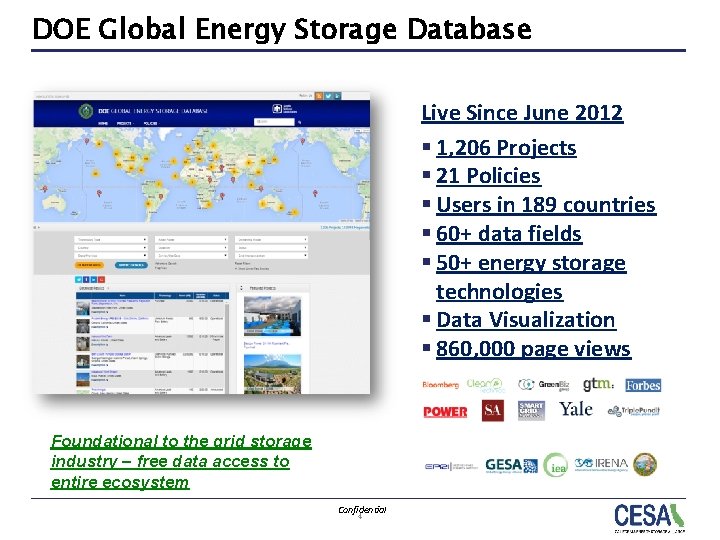
Task: Click the '1,206 Projects' link
Action: pyautogui.click(x=506, y=148)
